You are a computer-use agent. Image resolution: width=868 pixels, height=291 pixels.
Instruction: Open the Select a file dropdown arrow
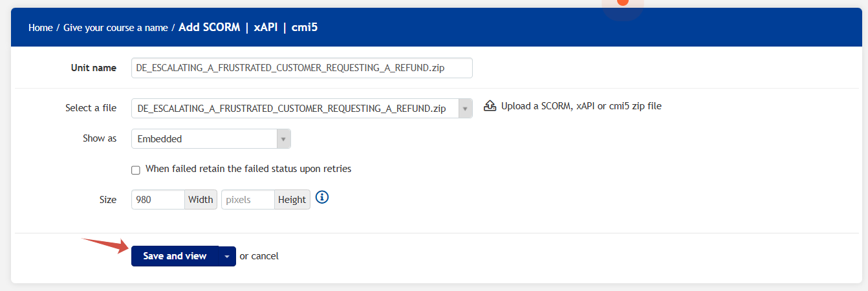[465, 109]
